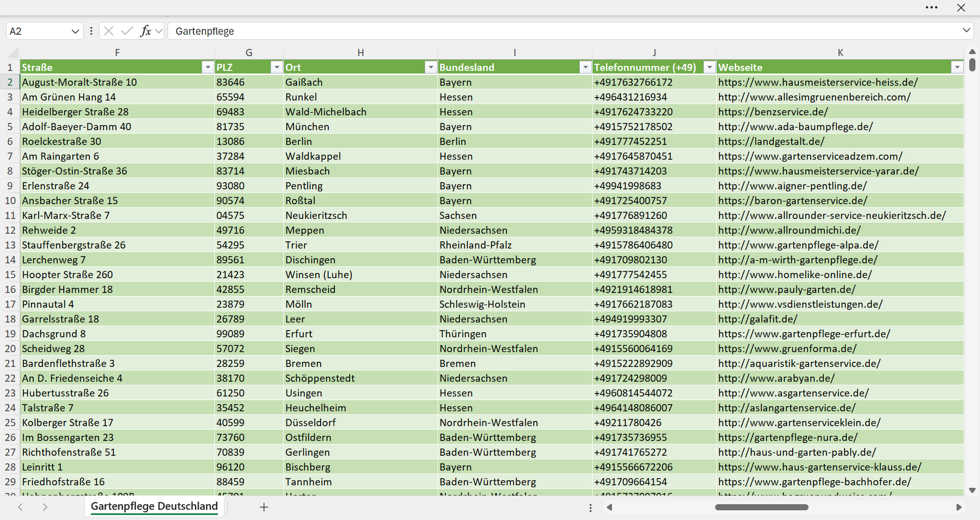980x520 pixels.
Task: Go to previous sheet arrow
Action: pos(20,507)
